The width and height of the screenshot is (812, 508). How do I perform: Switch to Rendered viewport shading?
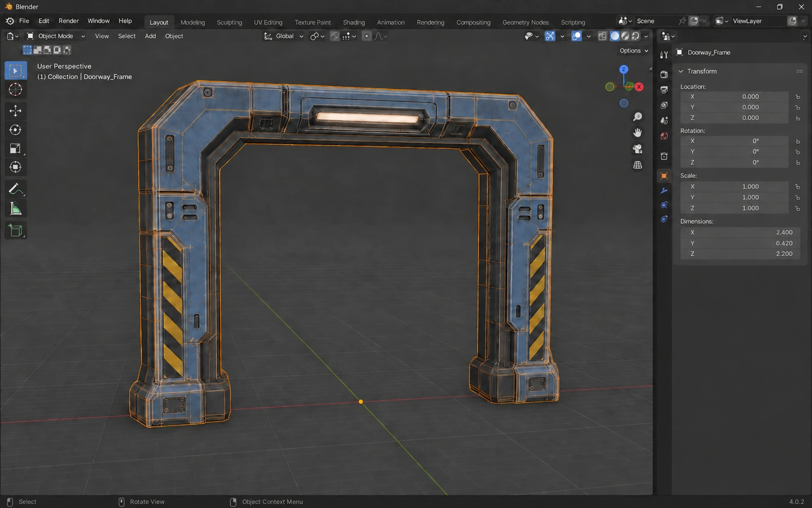click(x=635, y=36)
